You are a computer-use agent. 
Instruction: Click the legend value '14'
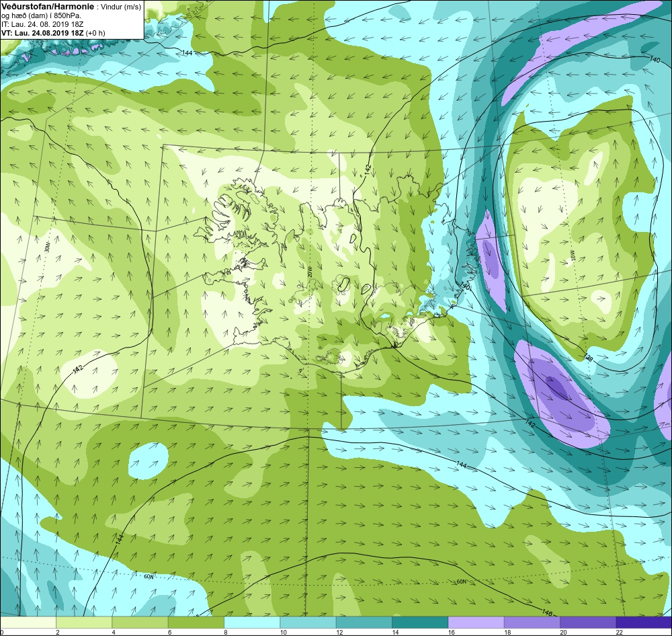395,632
